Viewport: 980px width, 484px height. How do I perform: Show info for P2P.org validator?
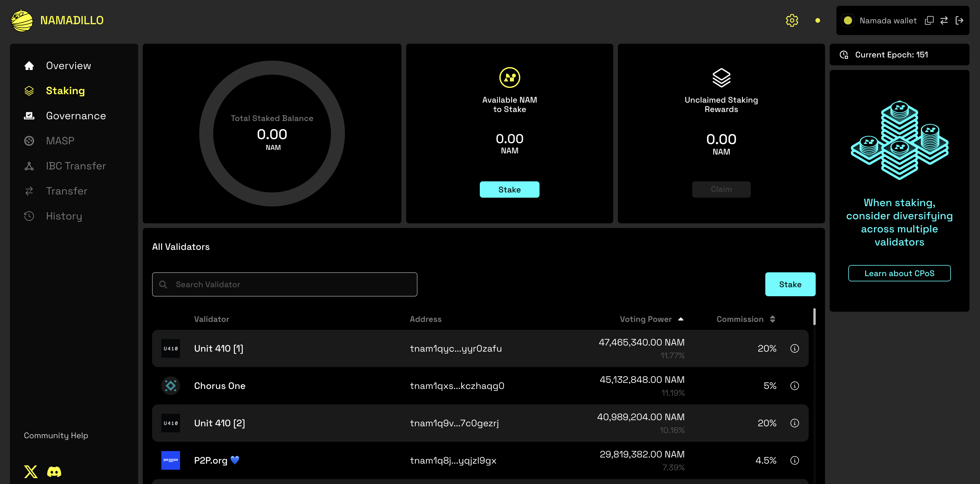[x=794, y=460]
